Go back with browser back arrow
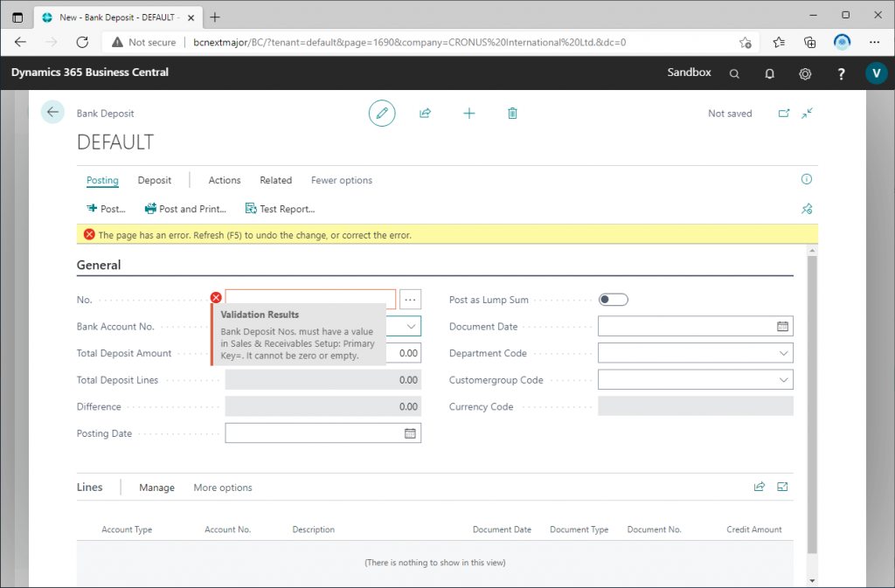This screenshot has height=588, width=895. 21,42
